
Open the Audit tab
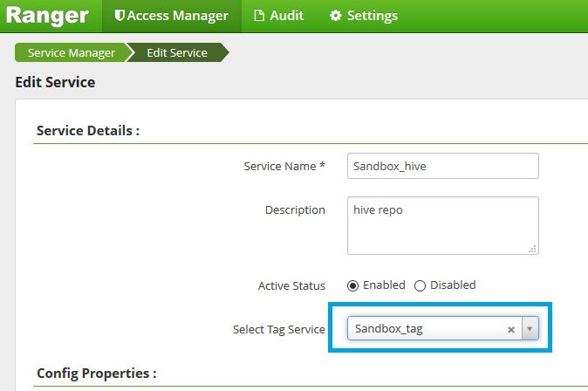tap(279, 16)
